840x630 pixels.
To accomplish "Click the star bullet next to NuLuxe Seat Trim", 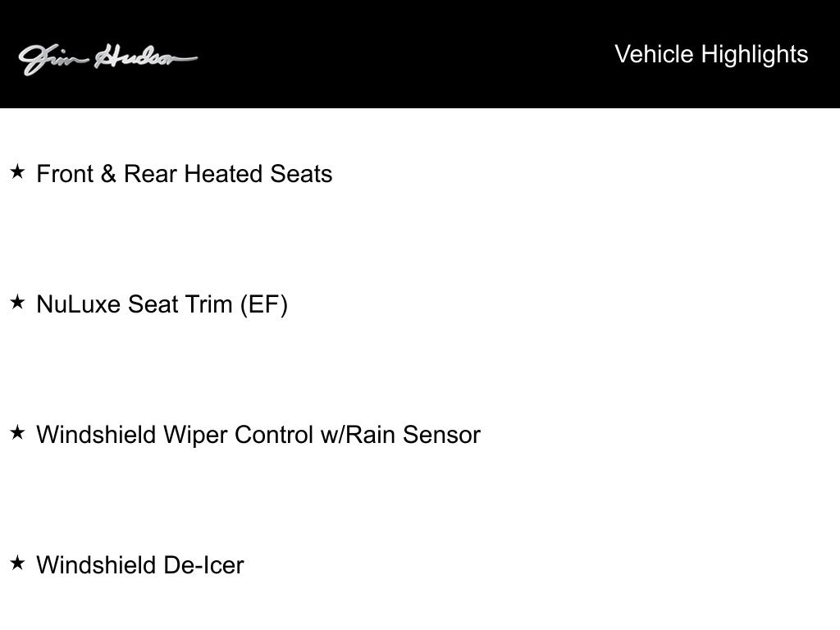I will 17,303.
